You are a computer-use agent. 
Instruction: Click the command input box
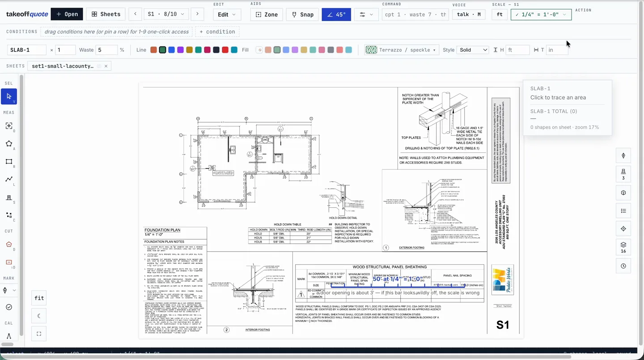coord(415,14)
